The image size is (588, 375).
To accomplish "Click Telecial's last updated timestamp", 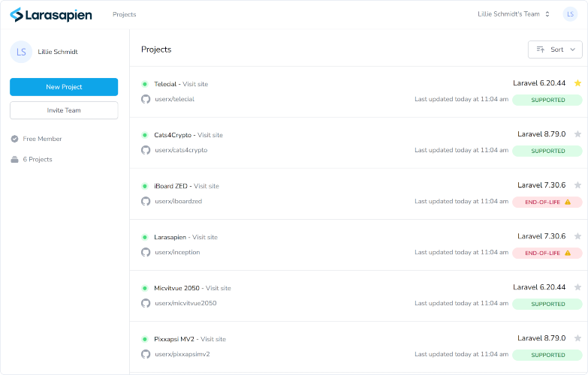I will [461, 99].
